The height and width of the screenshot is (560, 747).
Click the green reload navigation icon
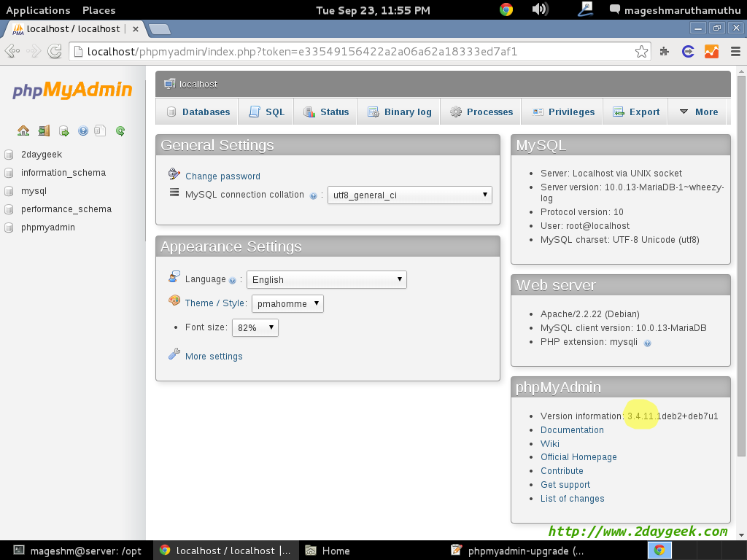tap(120, 131)
